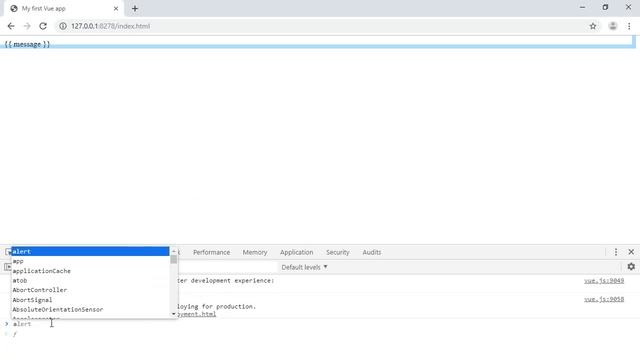Select the My first Vue app tab

click(63, 9)
